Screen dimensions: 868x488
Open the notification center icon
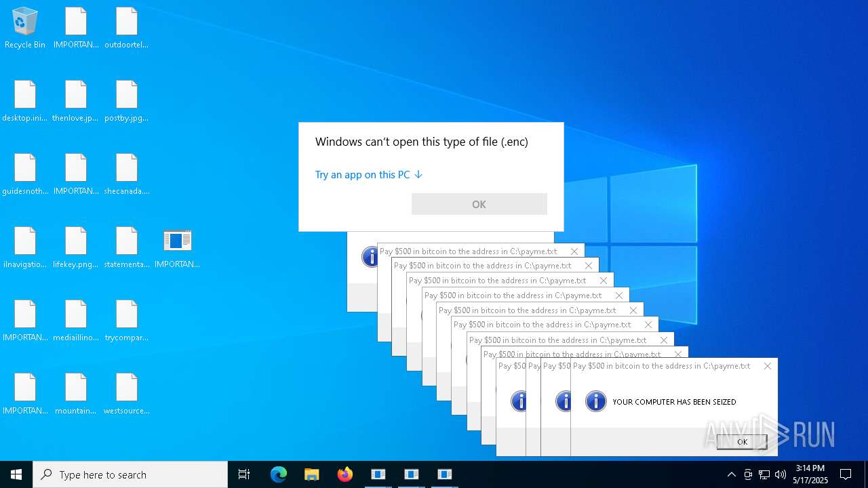point(846,474)
